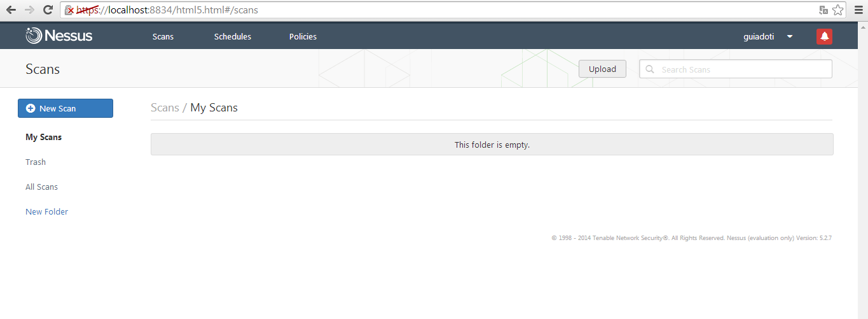The image size is (868, 319).
Task: Click the New Scan button
Action: (x=65, y=108)
